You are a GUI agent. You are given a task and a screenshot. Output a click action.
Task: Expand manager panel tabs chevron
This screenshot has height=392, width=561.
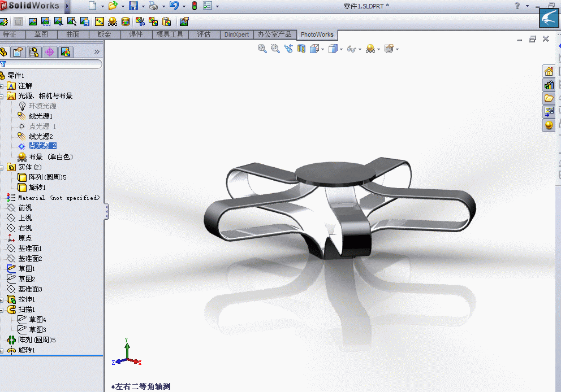point(97,52)
